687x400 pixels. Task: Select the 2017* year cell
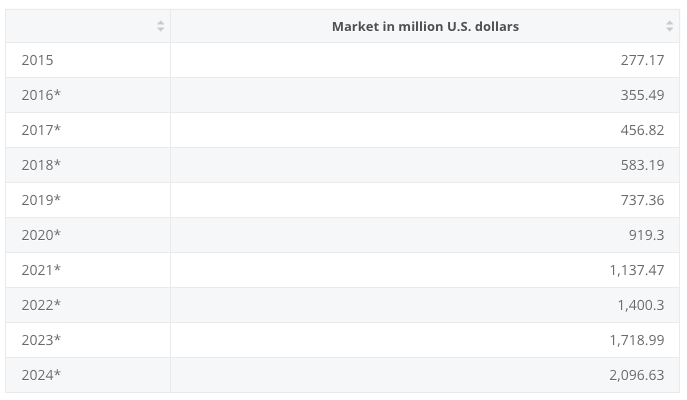tap(41, 130)
